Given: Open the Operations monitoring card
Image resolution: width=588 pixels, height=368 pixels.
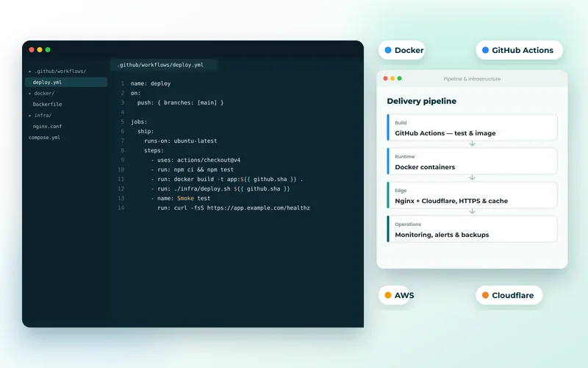Looking at the screenshot, I should tap(472, 229).
